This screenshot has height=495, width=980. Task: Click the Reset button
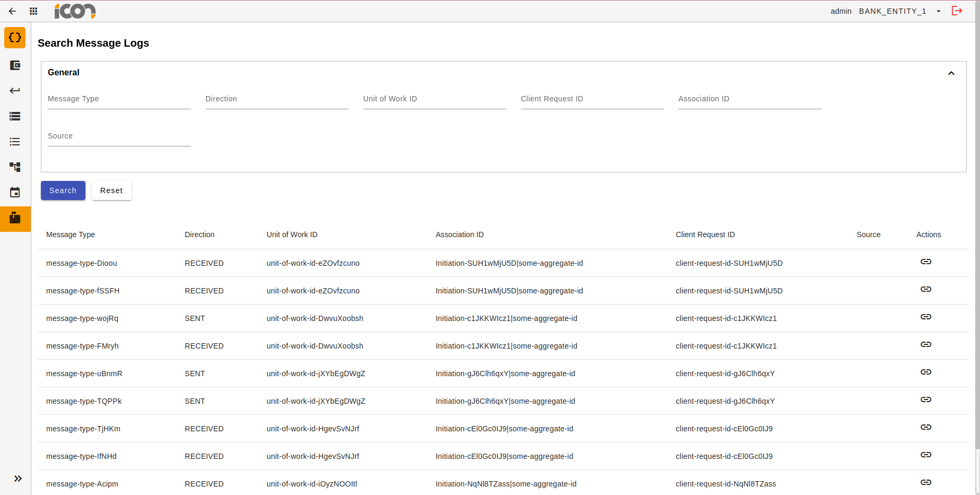[111, 190]
